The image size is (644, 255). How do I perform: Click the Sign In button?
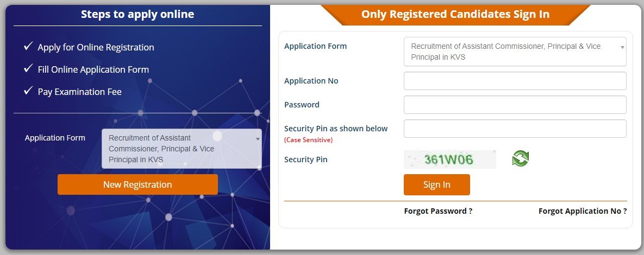click(436, 184)
